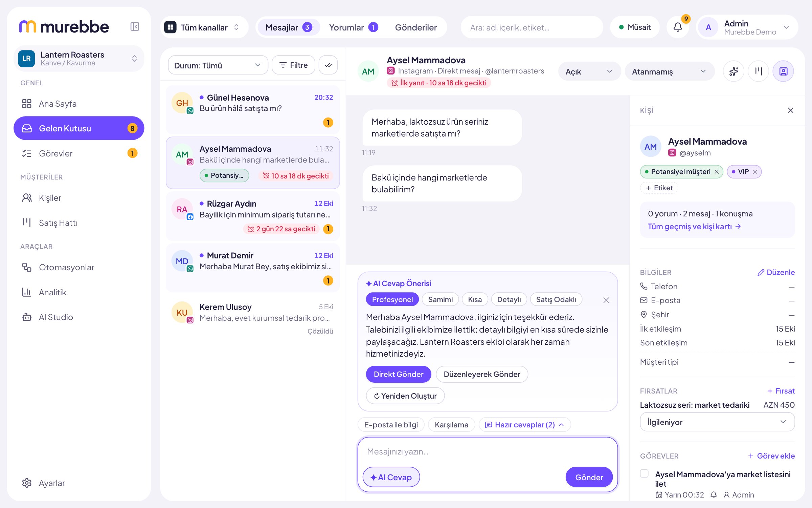Image resolution: width=812 pixels, height=508 pixels.
Task: Open the Durum: Tümü dropdown
Action: (x=218, y=65)
